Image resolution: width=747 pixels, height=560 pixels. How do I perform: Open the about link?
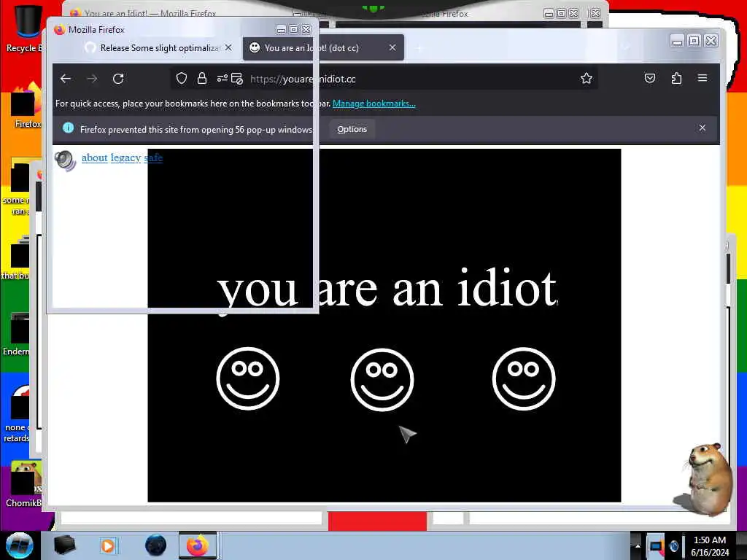coord(94,157)
